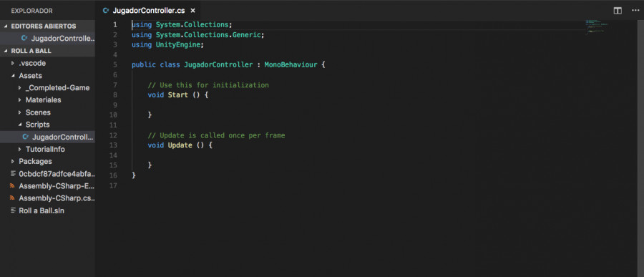Image resolution: width=644 pixels, height=277 pixels.
Task: Open JugadorController file in open editors list
Action: (47, 38)
